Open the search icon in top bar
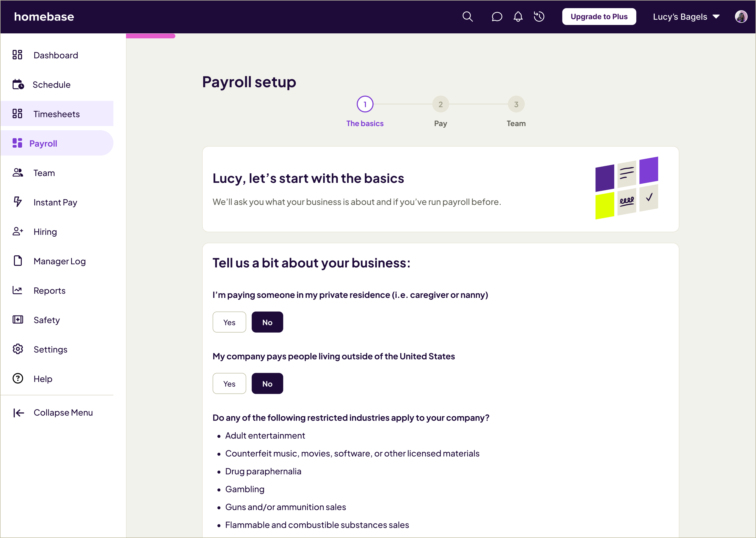 point(468,17)
